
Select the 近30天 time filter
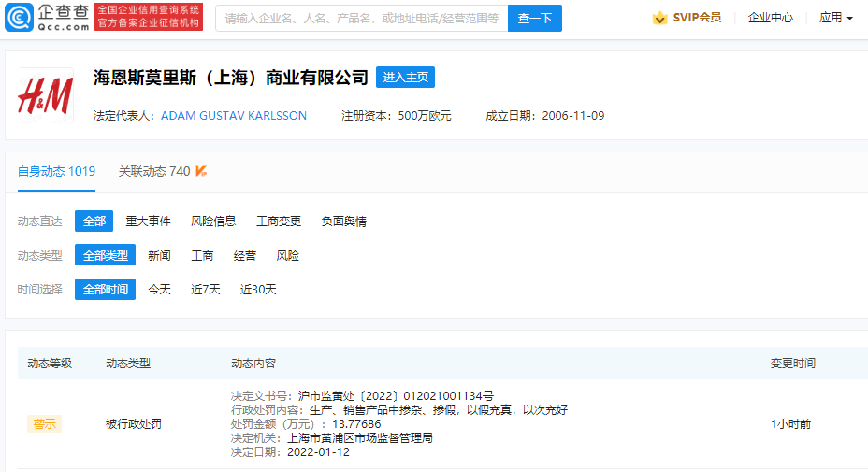coord(258,290)
